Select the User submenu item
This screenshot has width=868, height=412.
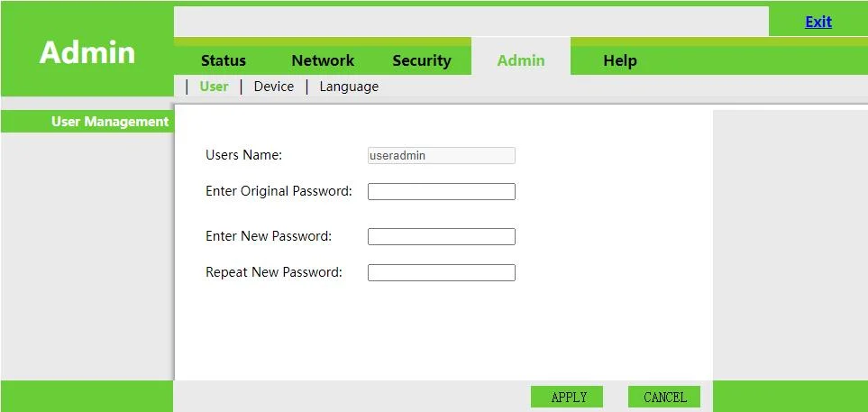pyautogui.click(x=215, y=87)
